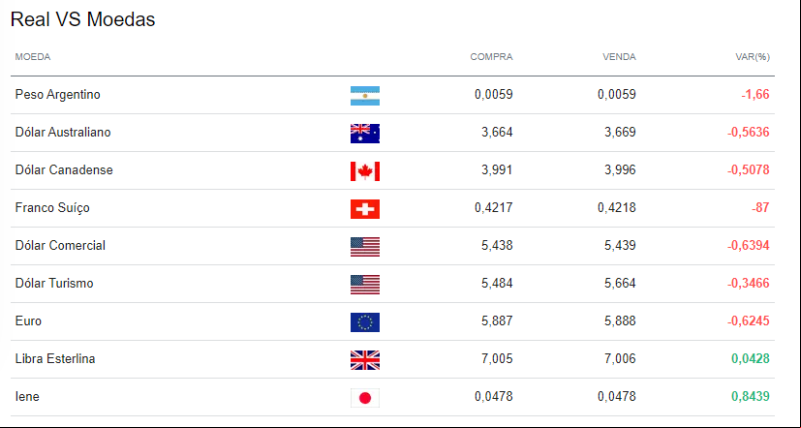Click the United Kingdom flag icon
Image resolution: width=801 pixels, height=428 pixels.
coord(365,360)
